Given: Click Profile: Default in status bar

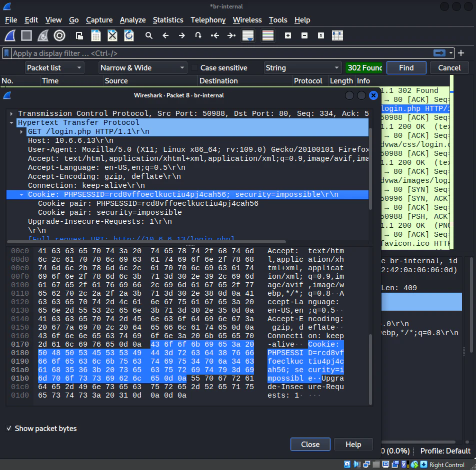Looking at the screenshot, I should [445, 451].
